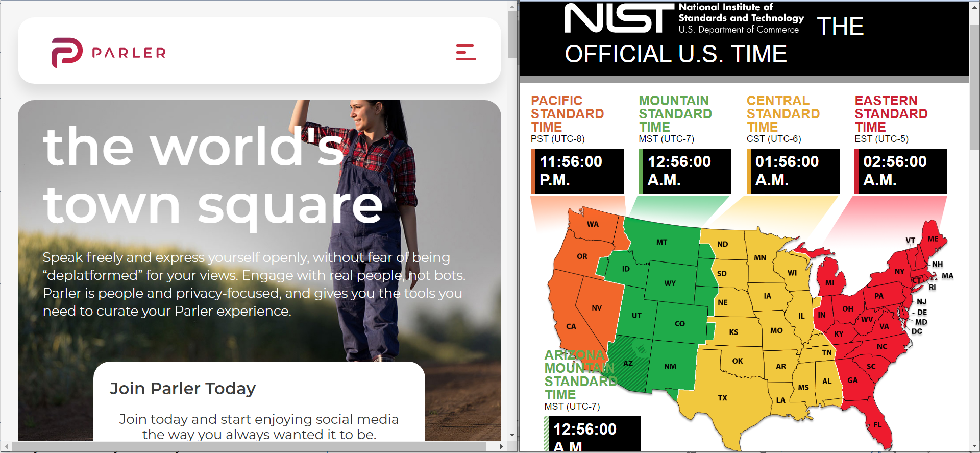Select Oklahoma (OK) on the map
Screen dimensions: 980x453
coord(738,361)
